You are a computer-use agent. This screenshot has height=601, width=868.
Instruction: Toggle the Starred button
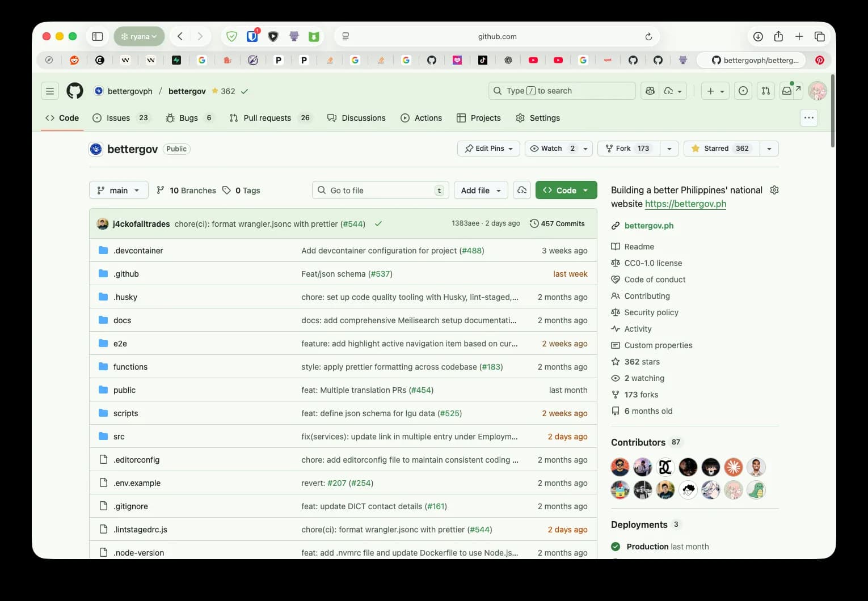721,149
